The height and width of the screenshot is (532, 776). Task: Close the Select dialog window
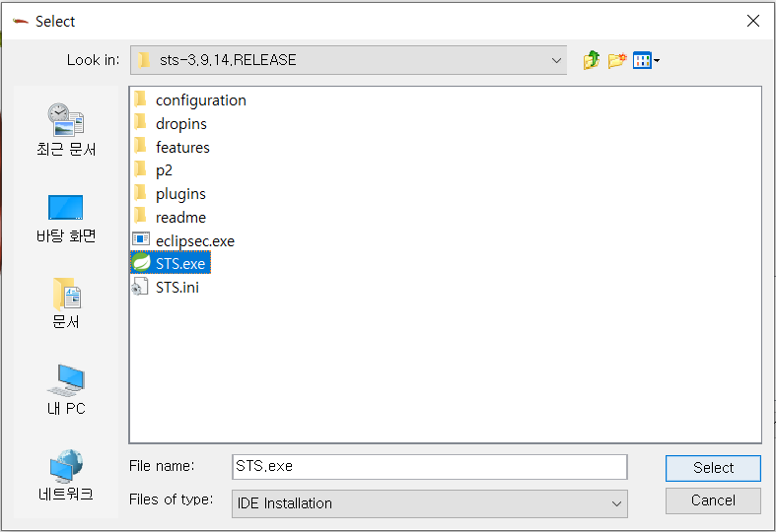click(753, 21)
